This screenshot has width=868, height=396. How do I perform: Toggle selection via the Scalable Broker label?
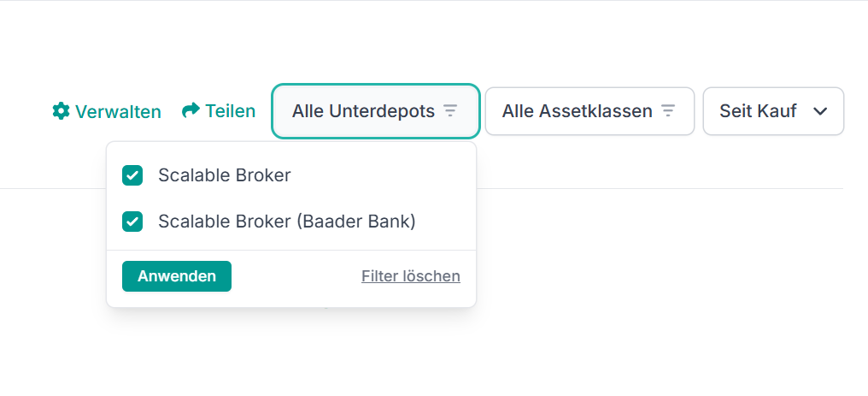224,175
